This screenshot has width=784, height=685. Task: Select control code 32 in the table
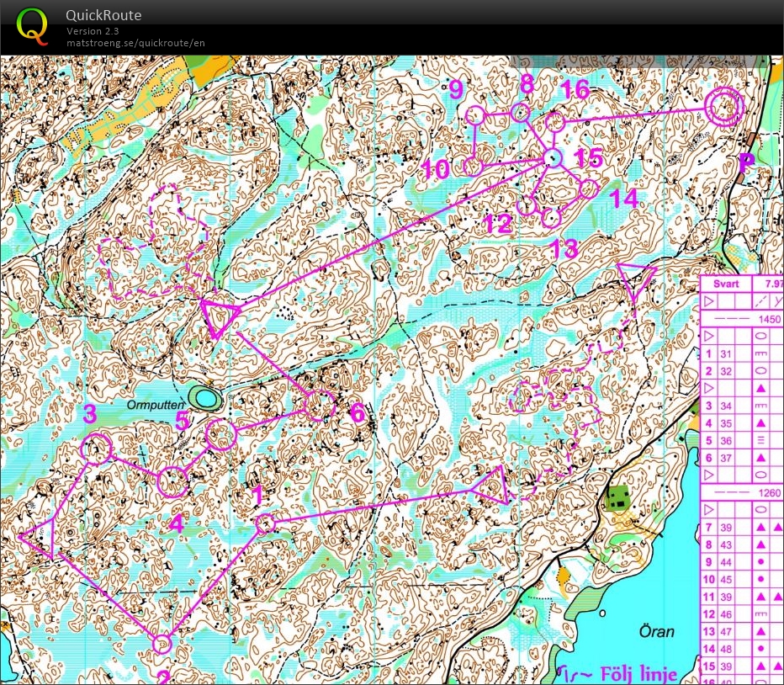(725, 371)
